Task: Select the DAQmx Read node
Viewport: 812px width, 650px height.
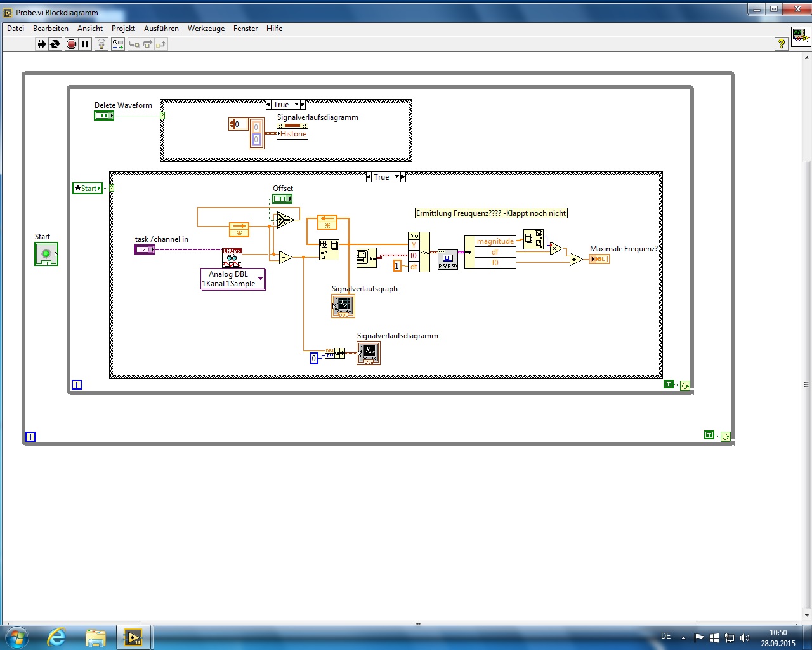Action: tap(232, 257)
